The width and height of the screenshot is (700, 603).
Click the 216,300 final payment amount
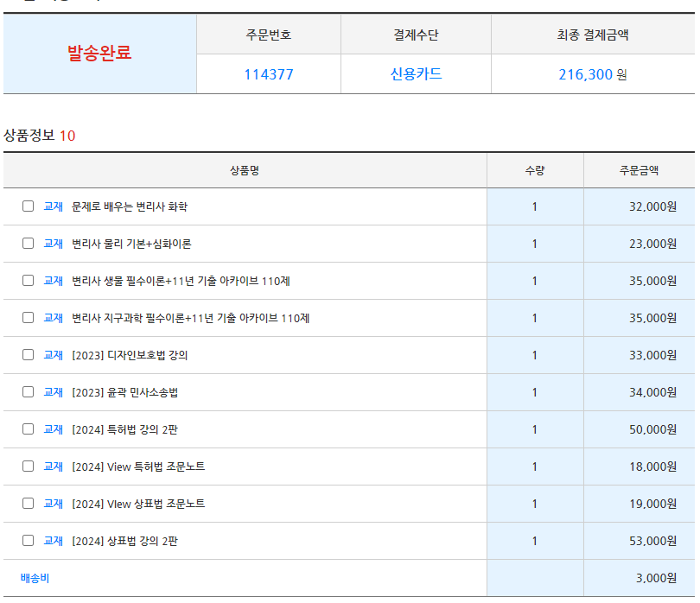(585, 74)
